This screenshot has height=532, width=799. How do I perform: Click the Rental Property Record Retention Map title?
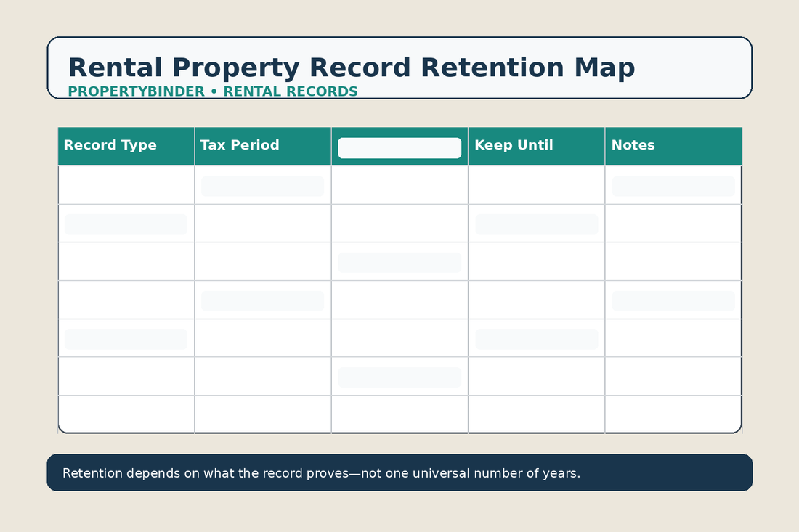coord(351,67)
